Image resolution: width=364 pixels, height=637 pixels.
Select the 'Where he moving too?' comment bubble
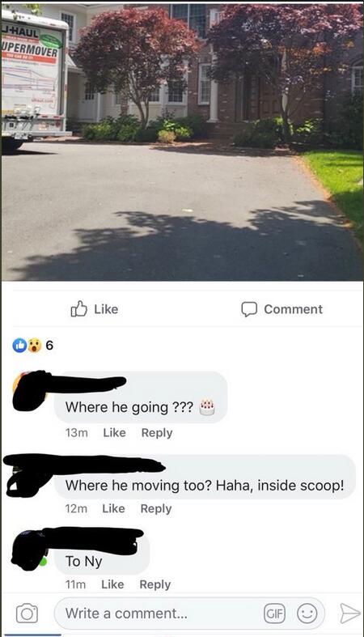pos(205,477)
